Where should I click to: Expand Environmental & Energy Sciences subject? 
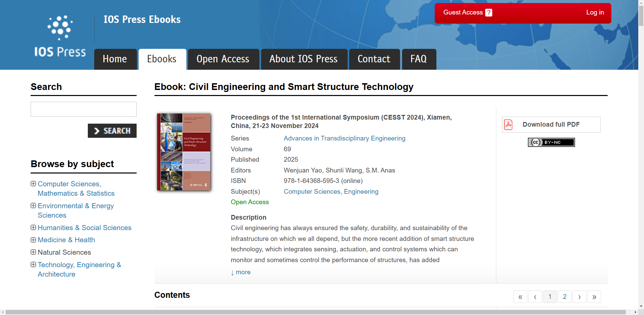point(33,206)
